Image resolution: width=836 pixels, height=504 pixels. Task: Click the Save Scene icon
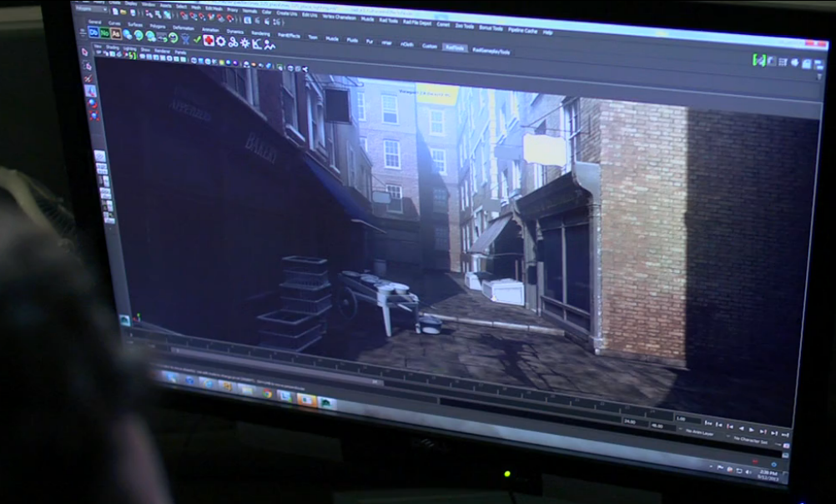(x=133, y=13)
